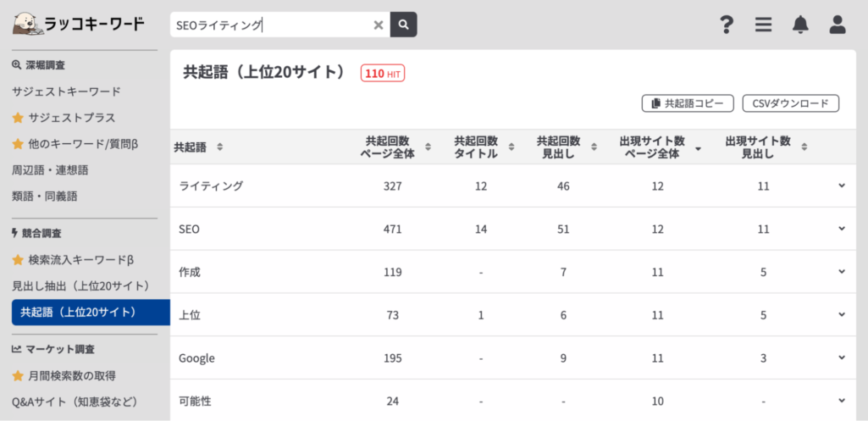Open the notifications bell icon
The height and width of the screenshot is (421, 868).
pyautogui.click(x=800, y=25)
